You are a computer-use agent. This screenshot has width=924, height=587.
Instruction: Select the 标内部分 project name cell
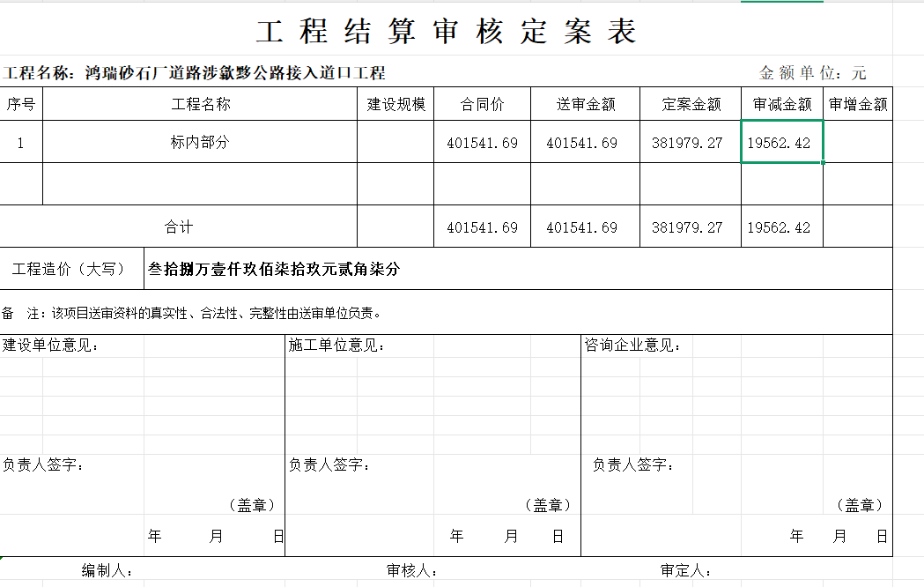[x=199, y=142]
